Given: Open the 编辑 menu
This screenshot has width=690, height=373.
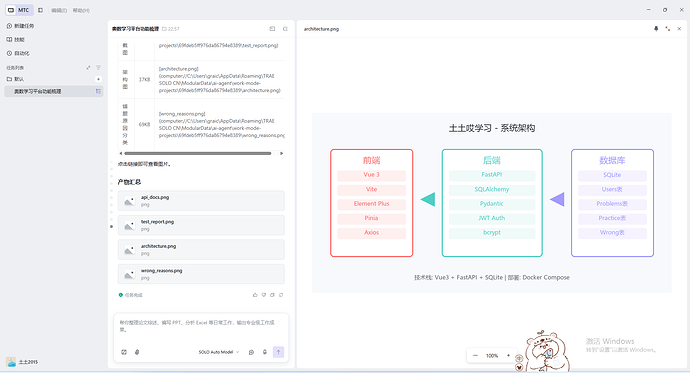Looking at the screenshot, I should 59,10.
